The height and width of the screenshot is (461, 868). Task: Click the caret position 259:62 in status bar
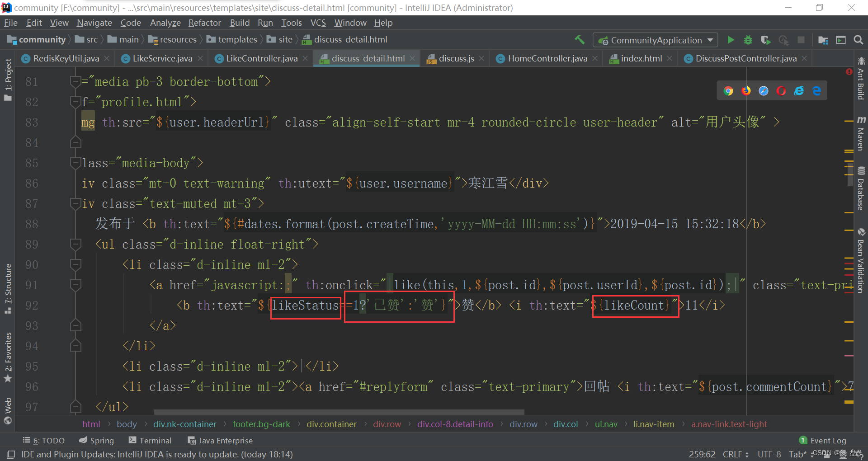[x=702, y=454]
